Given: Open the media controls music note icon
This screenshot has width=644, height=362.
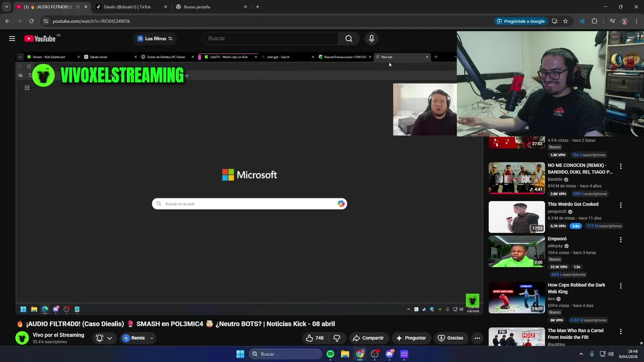Looking at the screenshot, I should click(x=612, y=21).
